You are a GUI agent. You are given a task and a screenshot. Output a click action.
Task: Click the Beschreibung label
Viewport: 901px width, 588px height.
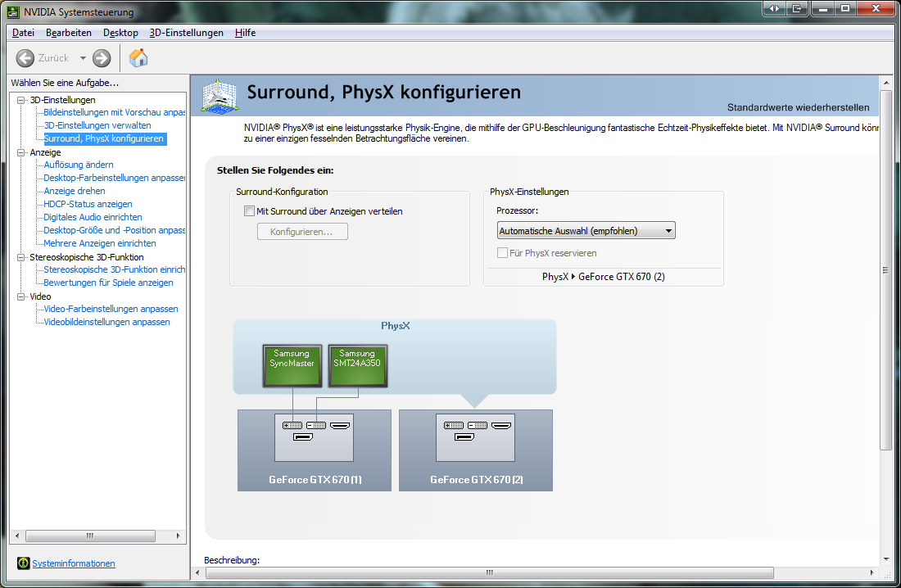coord(232,560)
